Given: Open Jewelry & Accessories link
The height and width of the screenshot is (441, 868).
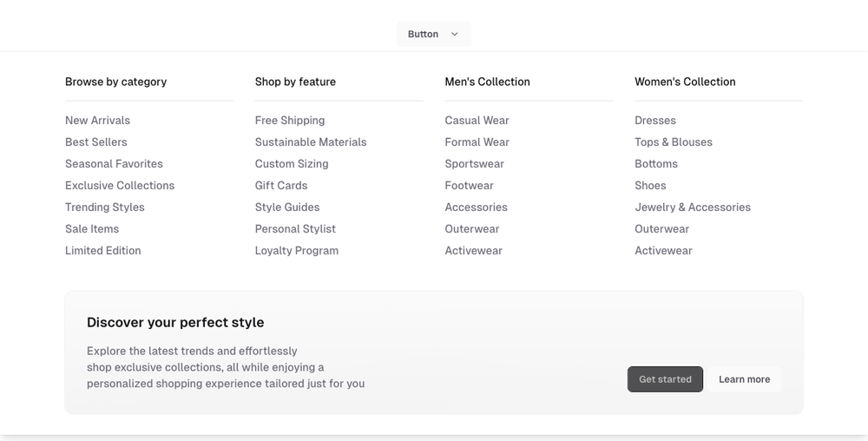Looking at the screenshot, I should click(693, 207).
